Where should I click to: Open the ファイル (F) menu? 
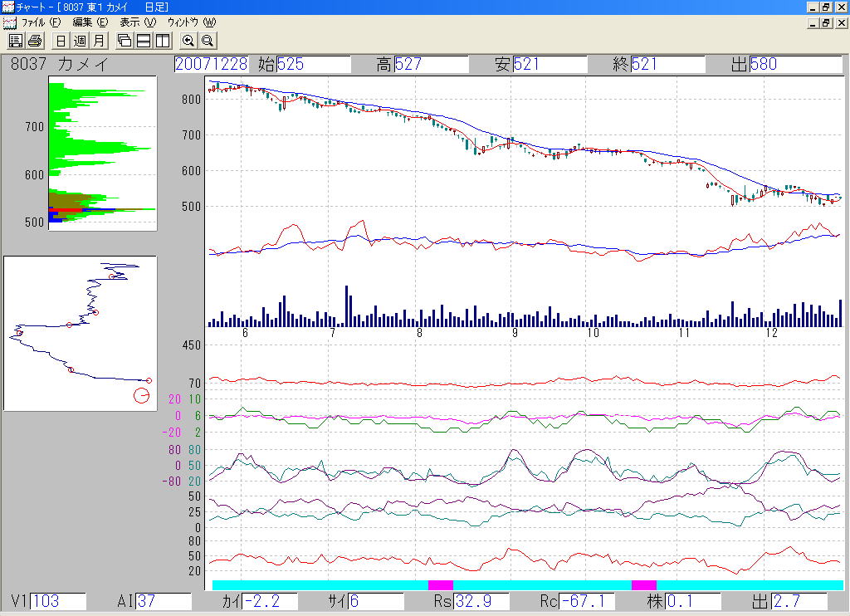41,22
